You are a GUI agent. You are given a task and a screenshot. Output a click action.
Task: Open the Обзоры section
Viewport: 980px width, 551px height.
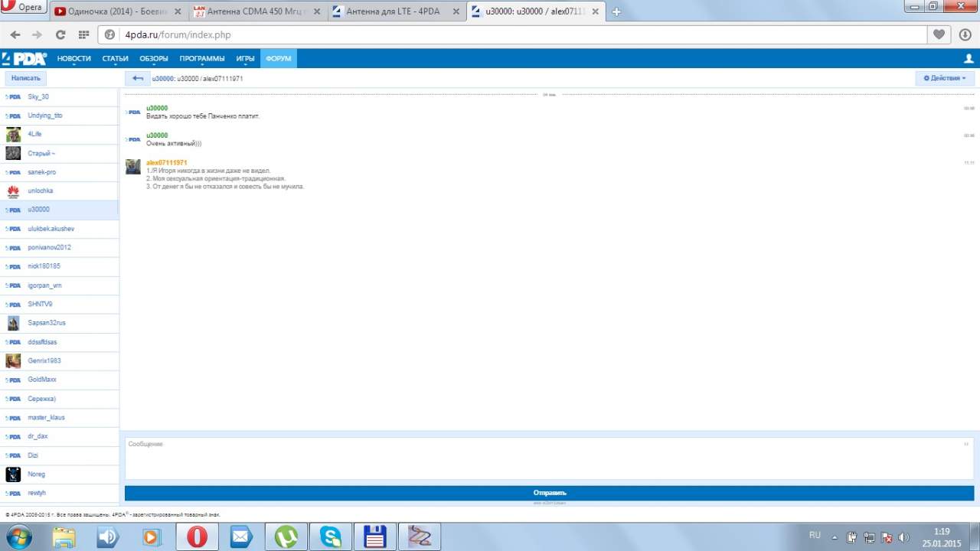click(x=154, y=58)
